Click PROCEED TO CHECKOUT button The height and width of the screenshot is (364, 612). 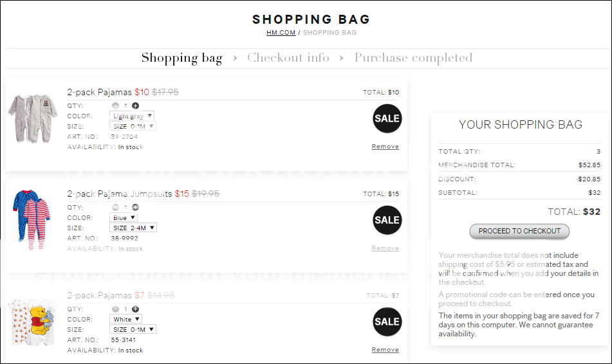click(519, 232)
